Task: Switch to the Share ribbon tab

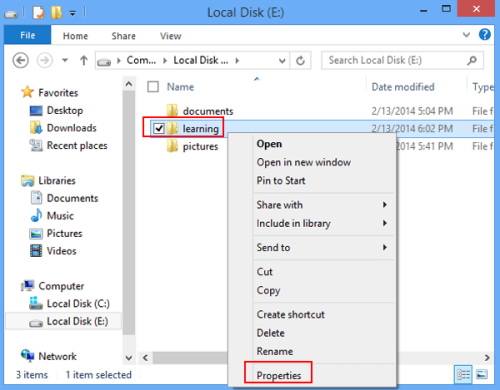Action: coord(123,36)
